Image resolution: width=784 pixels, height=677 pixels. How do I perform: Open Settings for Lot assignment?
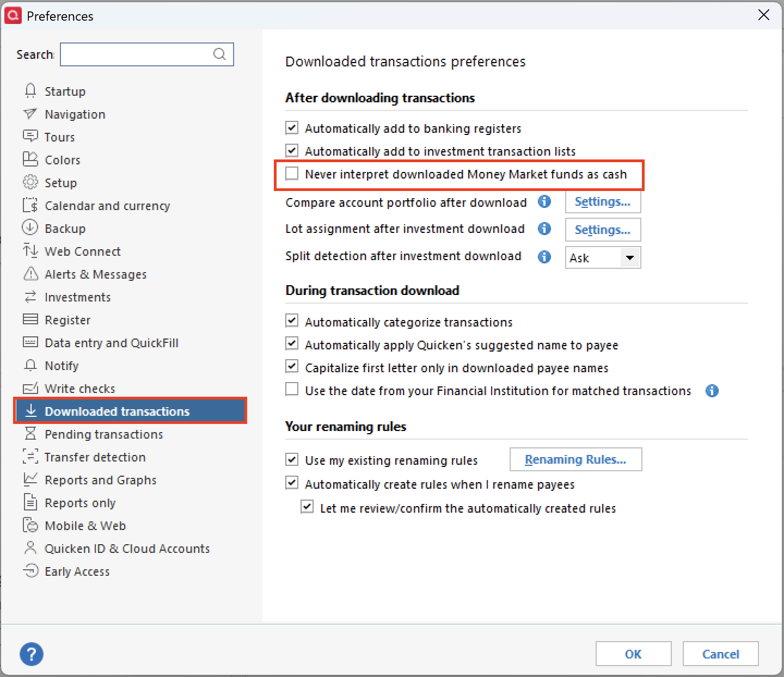(603, 230)
